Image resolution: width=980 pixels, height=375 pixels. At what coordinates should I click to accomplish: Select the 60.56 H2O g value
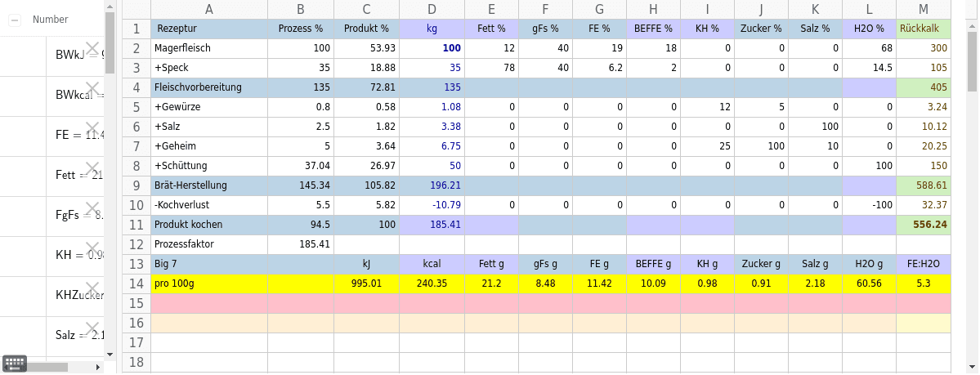coord(869,283)
